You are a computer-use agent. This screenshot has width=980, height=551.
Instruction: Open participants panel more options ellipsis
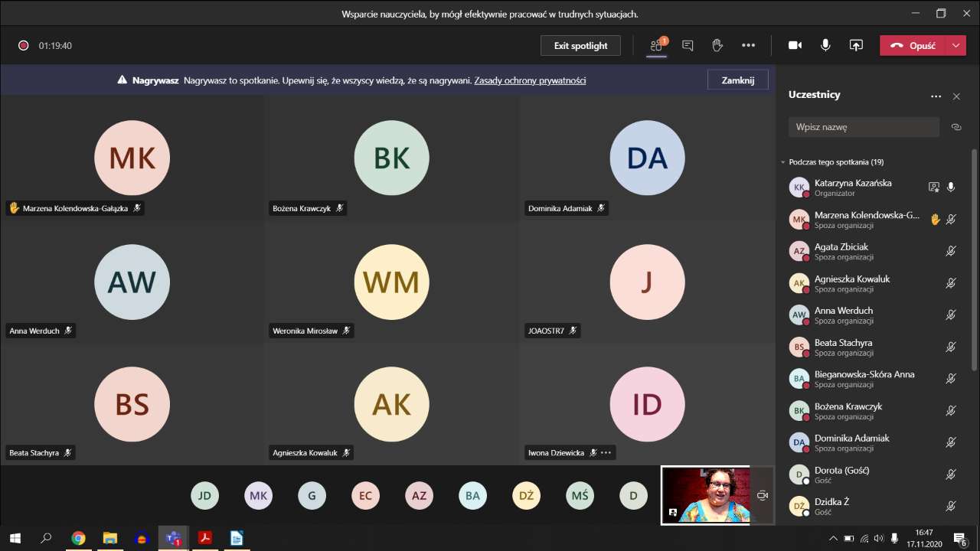[x=936, y=96]
